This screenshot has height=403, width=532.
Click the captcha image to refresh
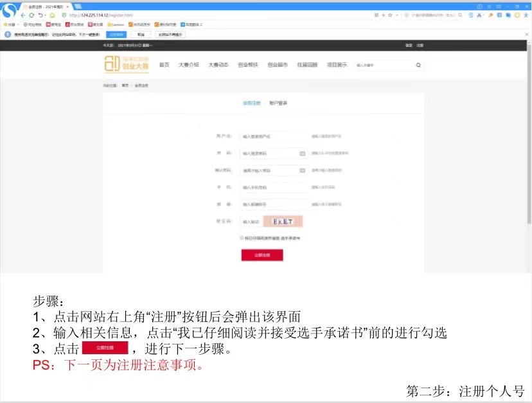coord(283,221)
